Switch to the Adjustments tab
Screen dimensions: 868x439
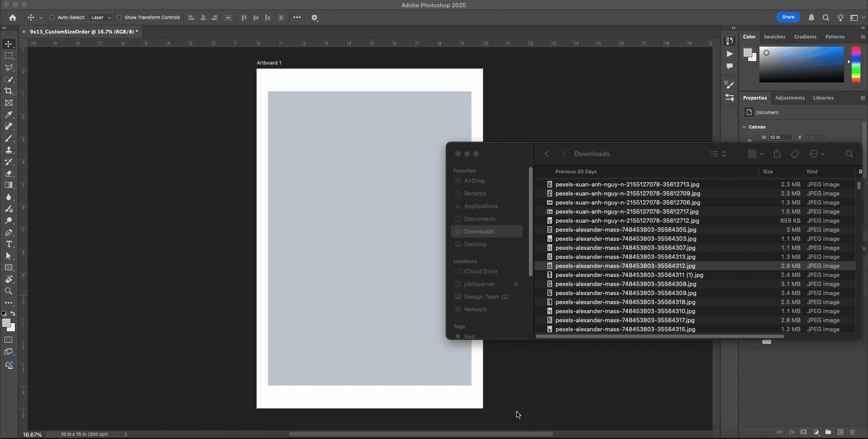click(x=790, y=98)
